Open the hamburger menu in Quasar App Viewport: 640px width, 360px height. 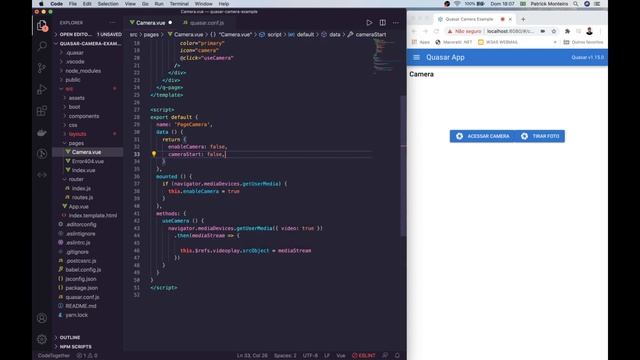tap(416, 58)
